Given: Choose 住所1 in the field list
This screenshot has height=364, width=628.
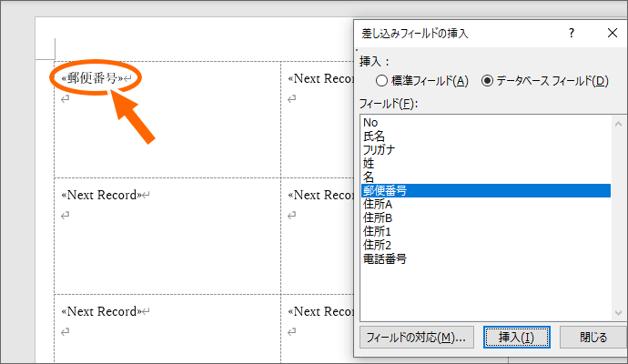Looking at the screenshot, I should pyautogui.click(x=377, y=231).
